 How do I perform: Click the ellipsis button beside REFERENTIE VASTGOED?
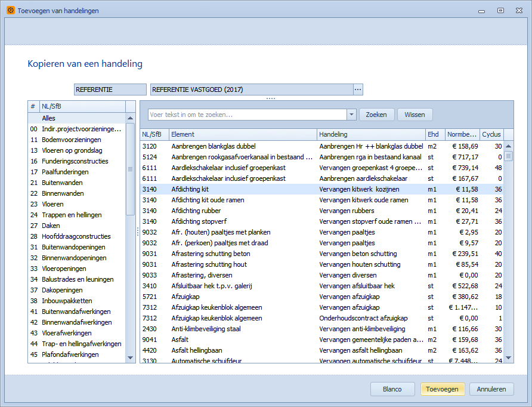[x=358, y=90]
